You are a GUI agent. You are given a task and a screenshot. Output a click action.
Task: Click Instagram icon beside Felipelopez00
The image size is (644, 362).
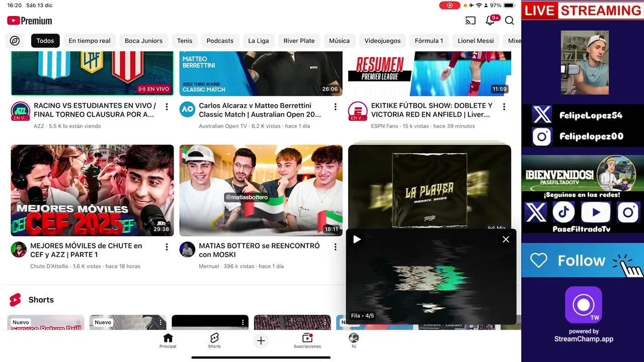542,136
